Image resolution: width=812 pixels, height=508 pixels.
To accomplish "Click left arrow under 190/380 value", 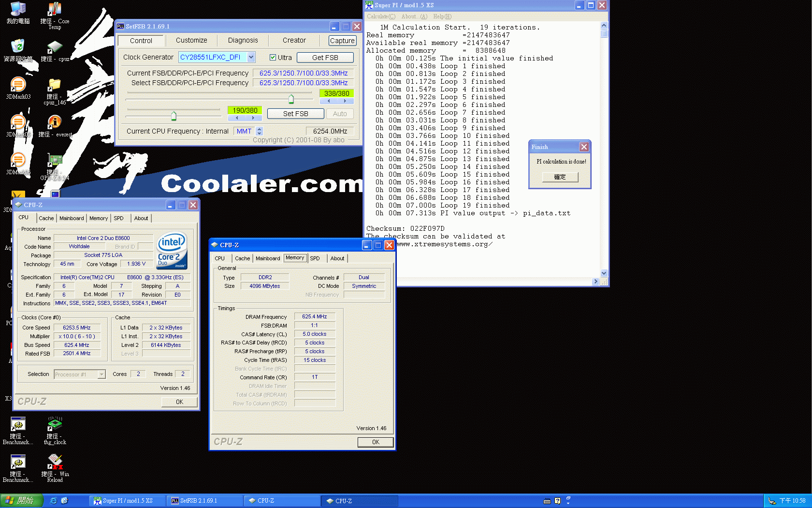I will pos(237,118).
